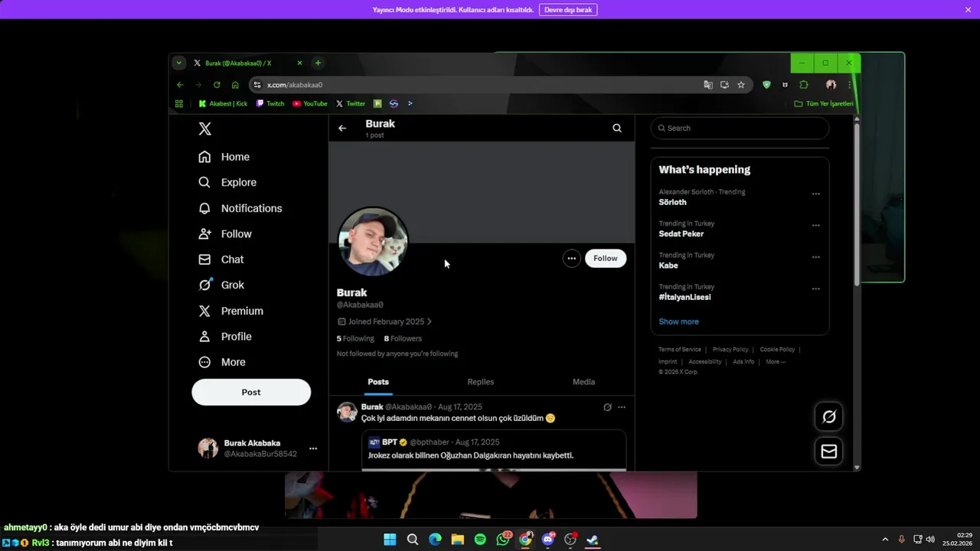
Task: Click the browser home button
Action: (235, 85)
